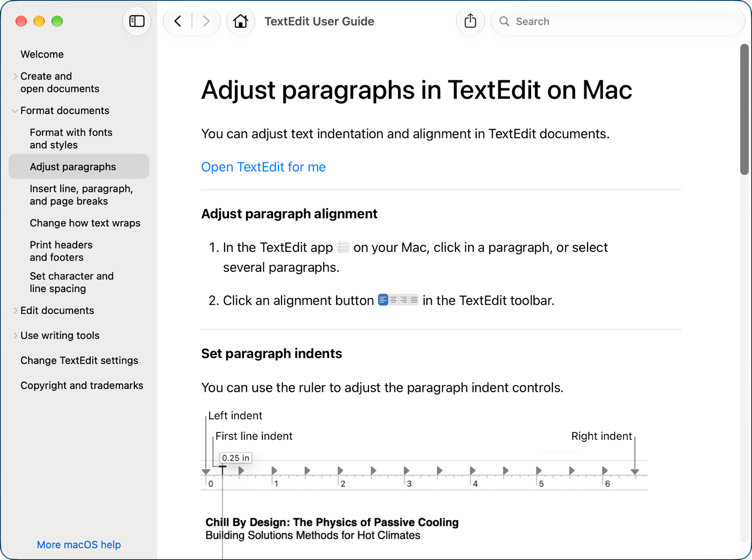The height and width of the screenshot is (560, 752).
Task: Click the TextEdit app icon in step 1
Action: [343, 247]
